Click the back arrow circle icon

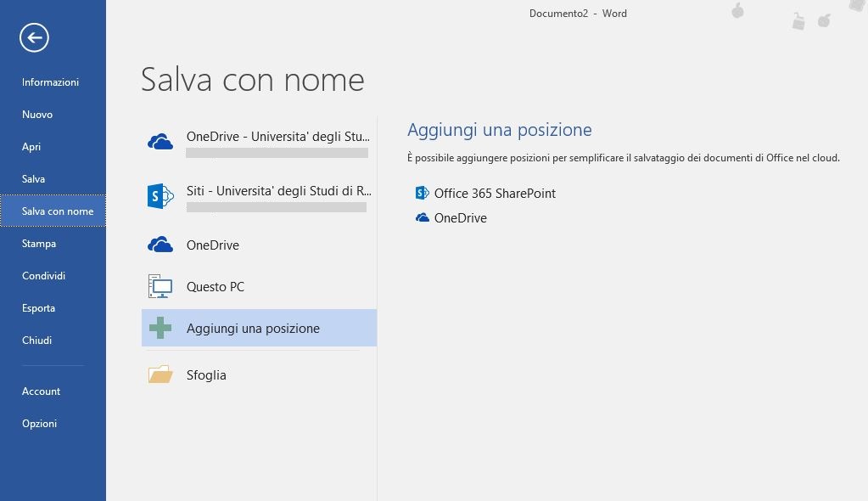click(x=34, y=37)
